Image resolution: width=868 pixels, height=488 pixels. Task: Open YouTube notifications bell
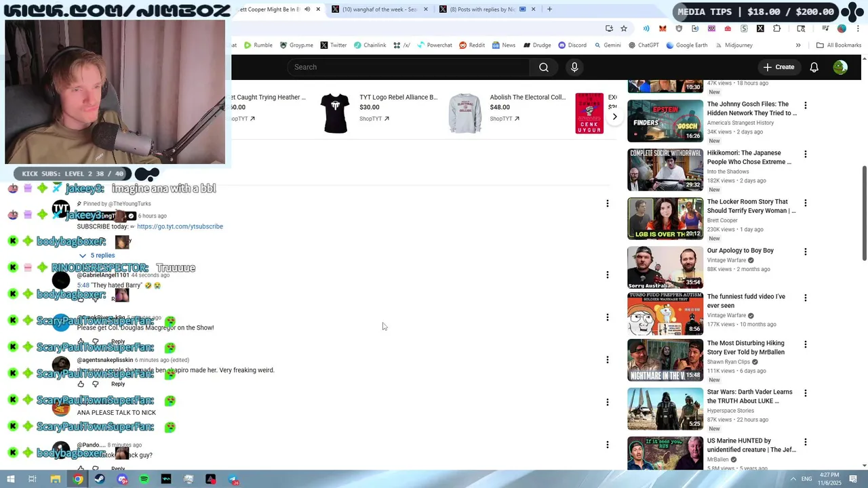814,67
